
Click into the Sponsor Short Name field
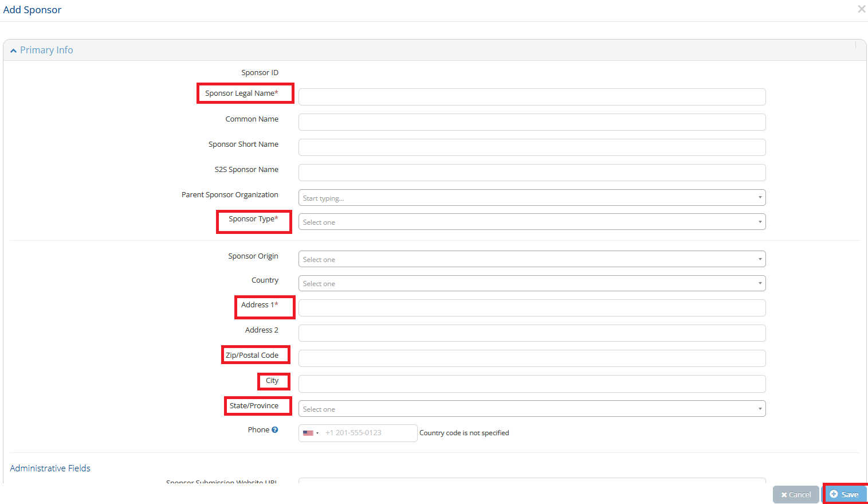point(532,147)
